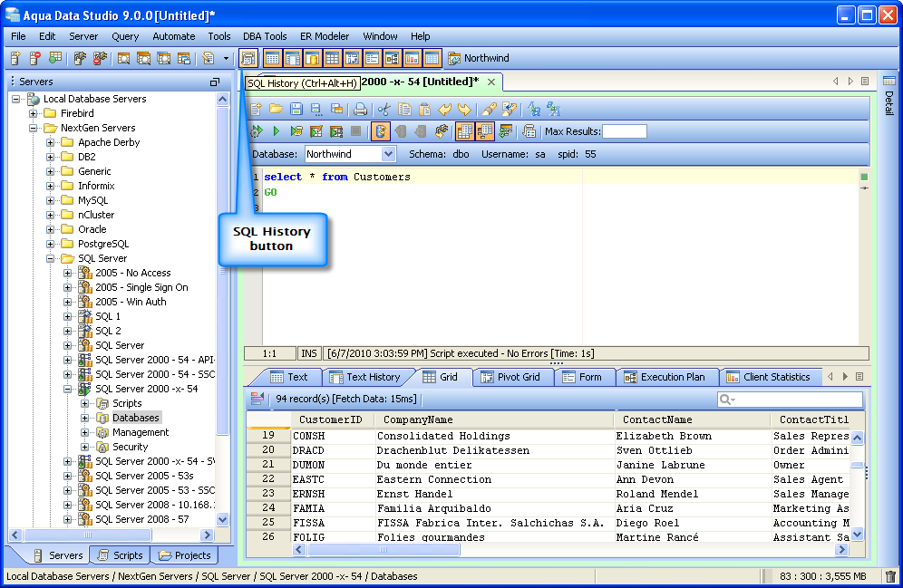Open the DBA Tools menu
Screen dimensions: 903x588
coord(265,36)
